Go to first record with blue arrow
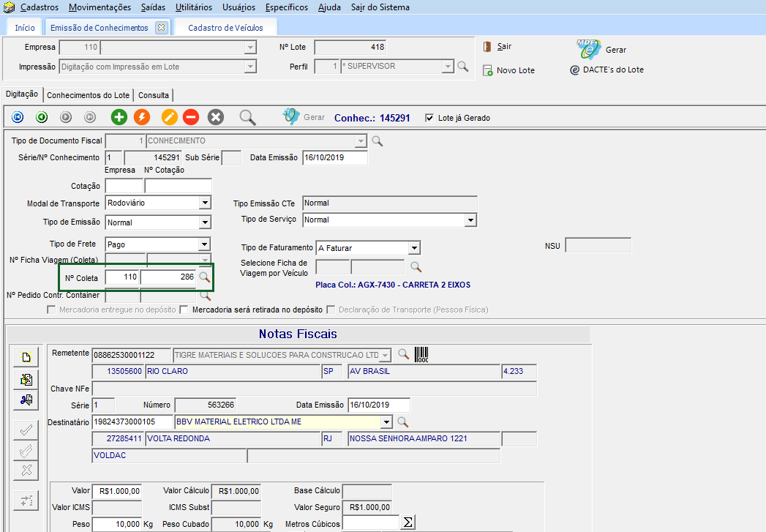The width and height of the screenshot is (766, 532). point(18,117)
